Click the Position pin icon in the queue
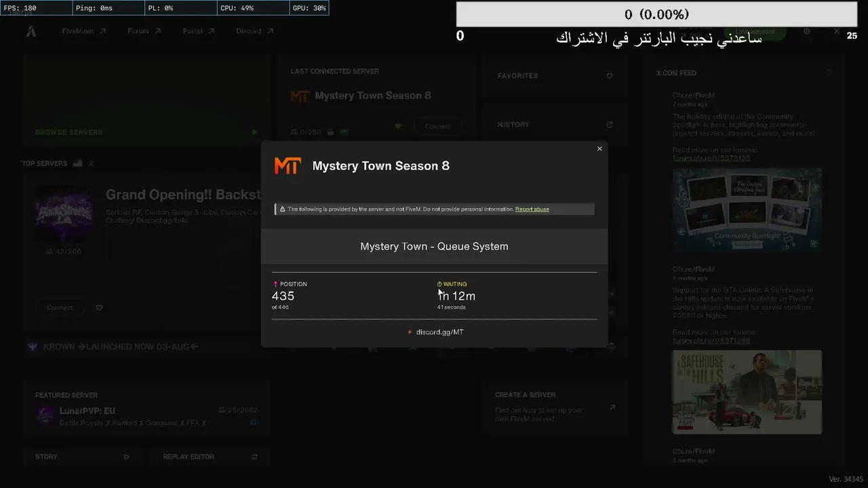 tap(275, 284)
